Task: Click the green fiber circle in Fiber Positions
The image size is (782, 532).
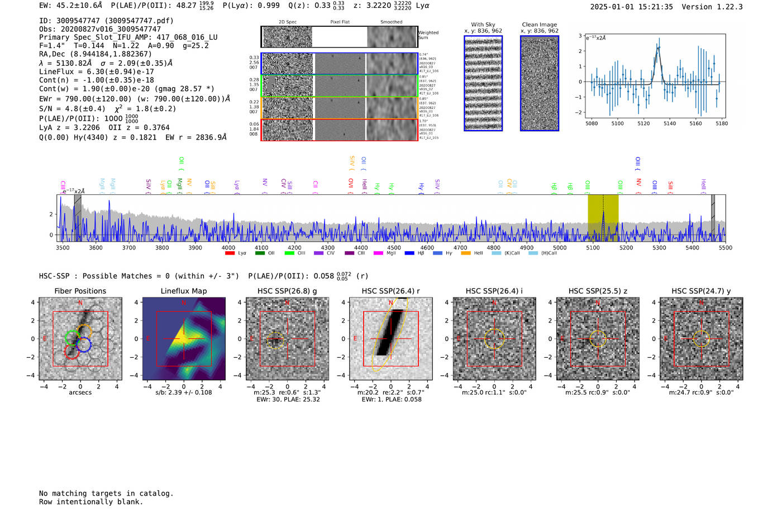Action: 73,338
